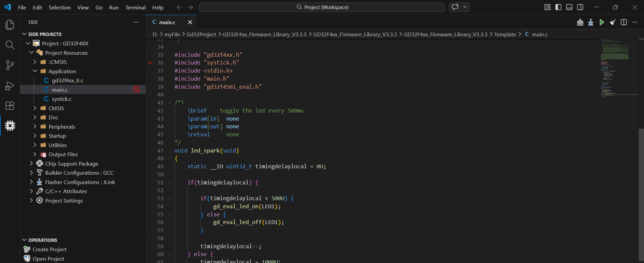Click the code minimap preview
This screenshot has height=263, width=644.
[619, 69]
